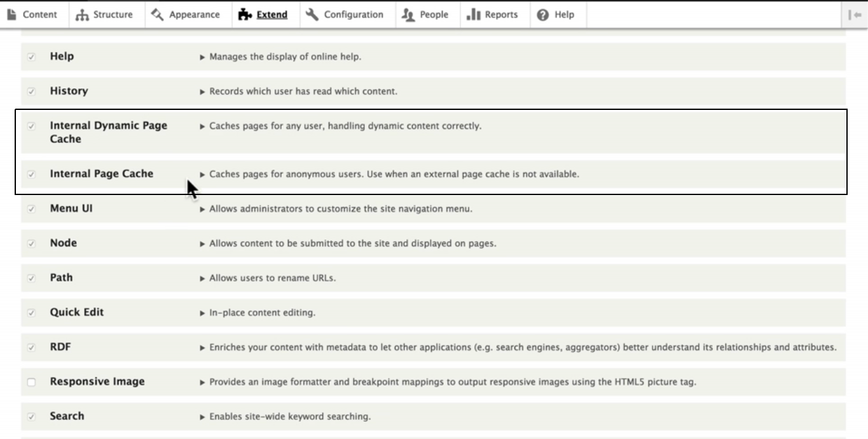
Task: Toggle the Help module checkbox
Action: coord(32,57)
